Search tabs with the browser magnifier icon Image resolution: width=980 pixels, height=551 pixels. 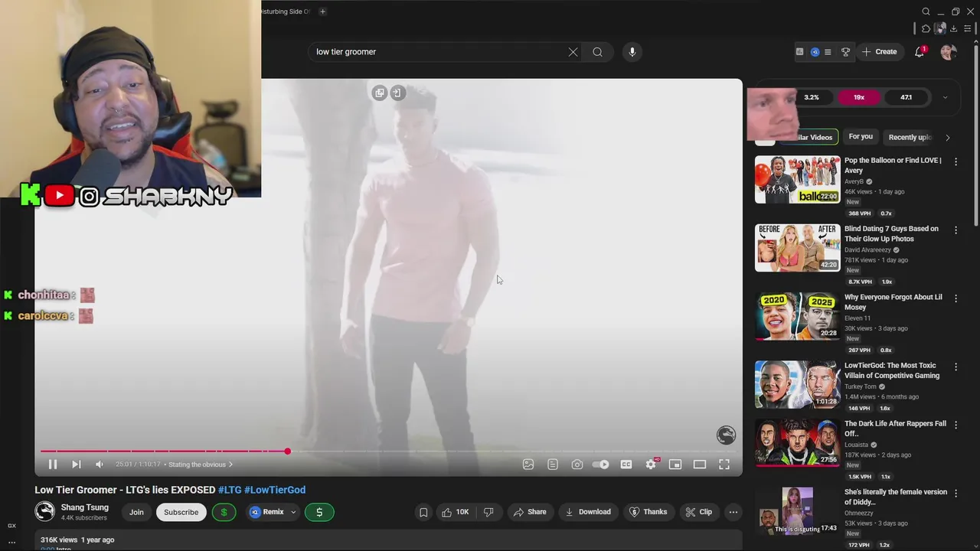coord(926,11)
